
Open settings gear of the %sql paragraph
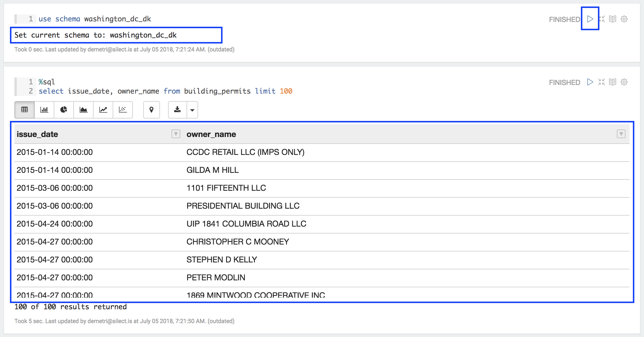pos(624,82)
